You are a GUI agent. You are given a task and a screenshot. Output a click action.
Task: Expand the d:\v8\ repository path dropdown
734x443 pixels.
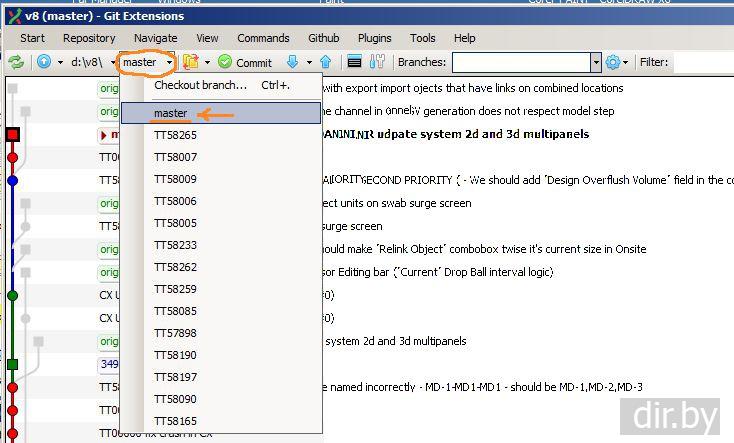pyautogui.click(x=113, y=62)
